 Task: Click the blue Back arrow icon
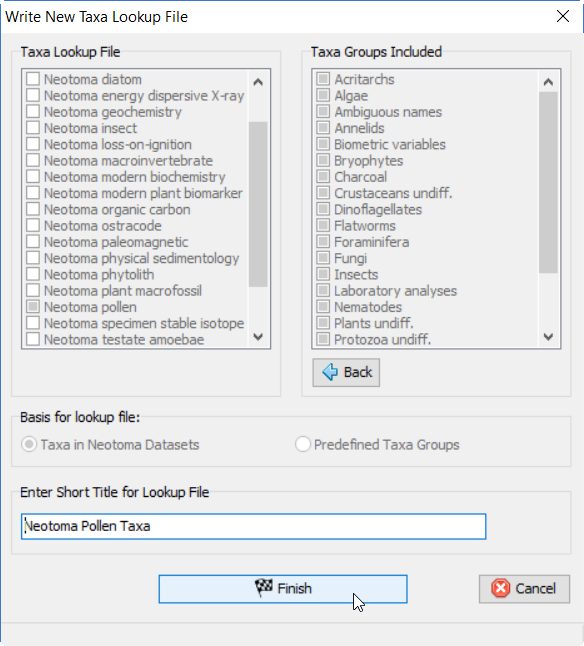[330, 372]
